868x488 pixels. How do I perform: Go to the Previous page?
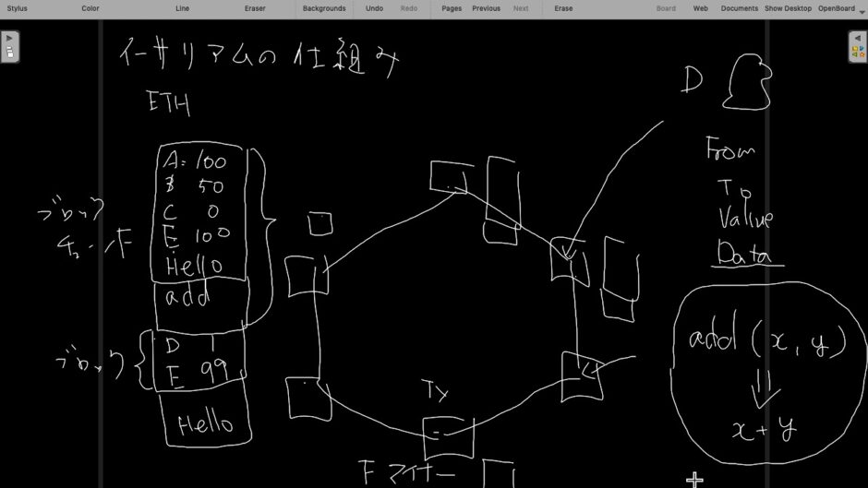pos(486,8)
